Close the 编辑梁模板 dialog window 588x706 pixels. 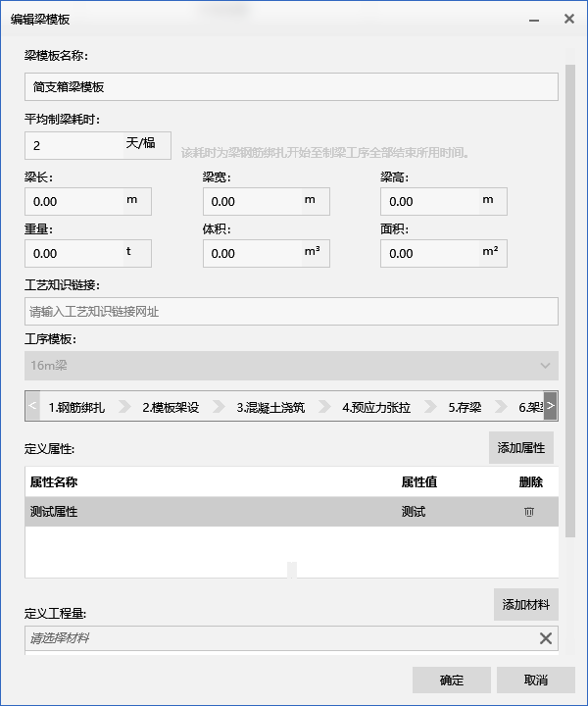[568, 20]
